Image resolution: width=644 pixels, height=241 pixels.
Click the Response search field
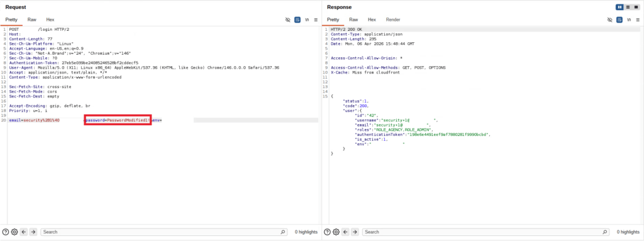[486, 232]
